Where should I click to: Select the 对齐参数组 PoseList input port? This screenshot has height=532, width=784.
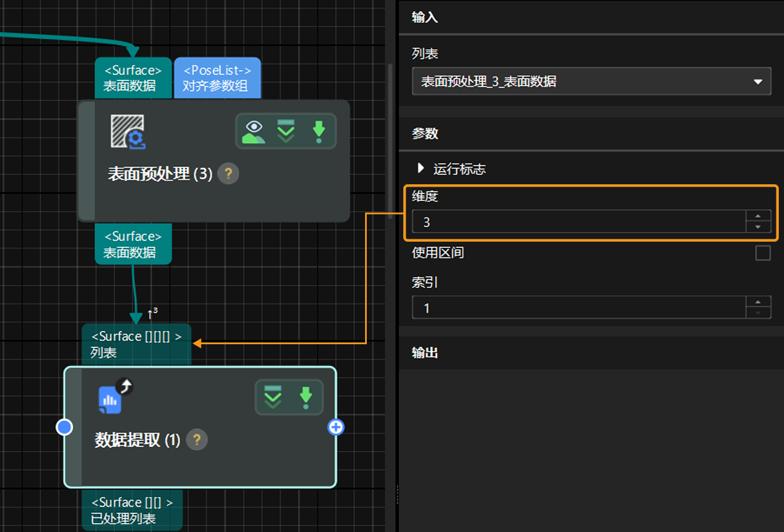coord(217,78)
